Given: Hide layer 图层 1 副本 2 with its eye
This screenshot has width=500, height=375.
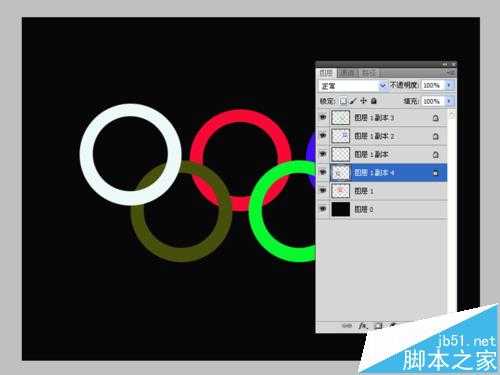Looking at the screenshot, I should 323,136.
